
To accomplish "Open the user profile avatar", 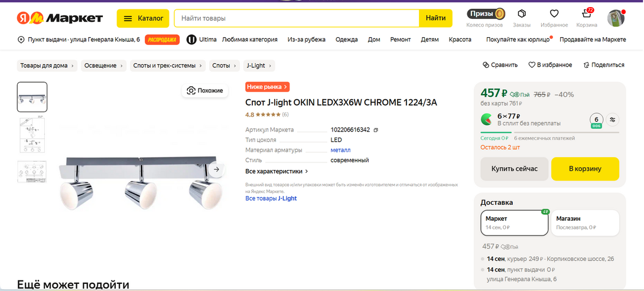I will [616, 18].
